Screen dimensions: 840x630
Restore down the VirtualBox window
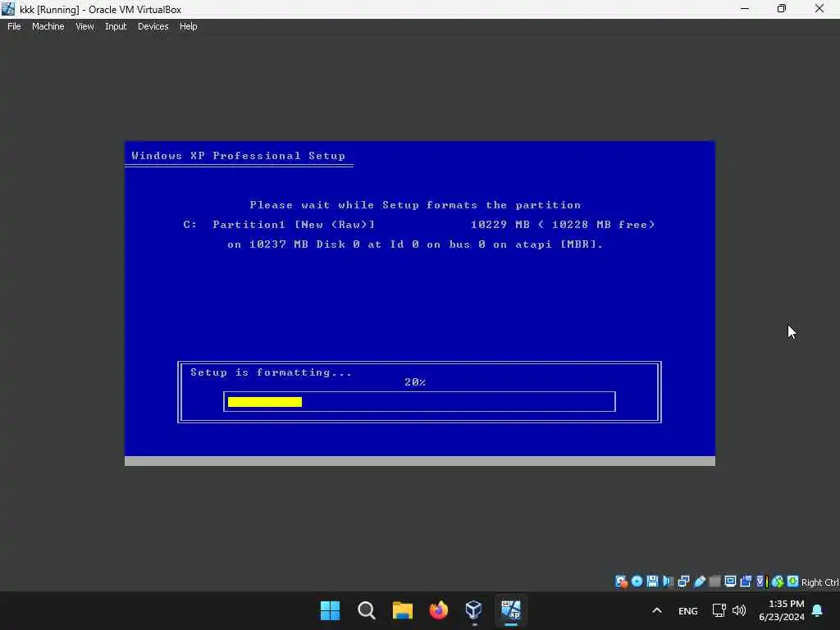pyautogui.click(x=782, y=9)
